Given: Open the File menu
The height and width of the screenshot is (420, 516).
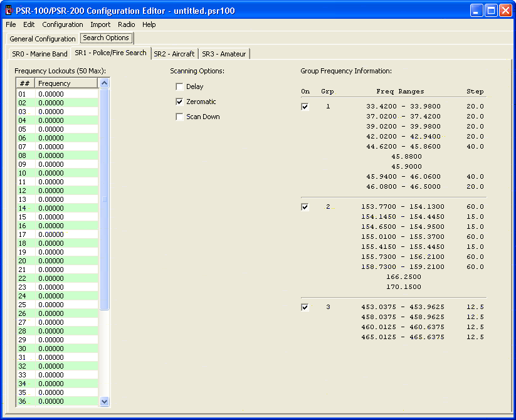Looking at the screenshot, I should pyautogui.click(x=11, y=24).
